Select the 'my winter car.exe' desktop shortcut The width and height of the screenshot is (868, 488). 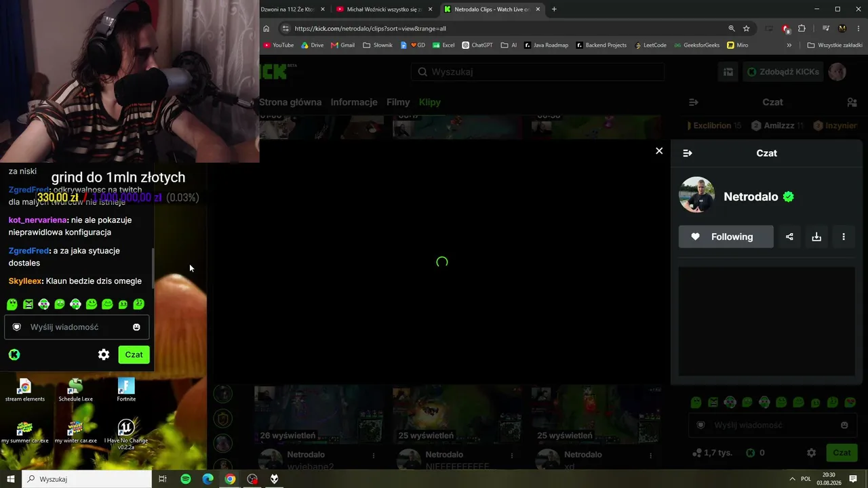[75, 432]
